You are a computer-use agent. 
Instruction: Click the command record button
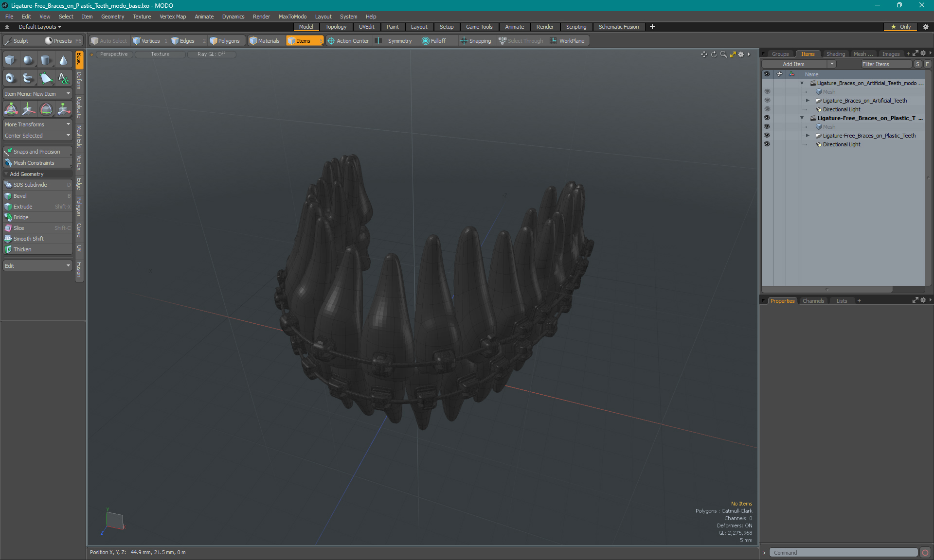coord(925,553)
